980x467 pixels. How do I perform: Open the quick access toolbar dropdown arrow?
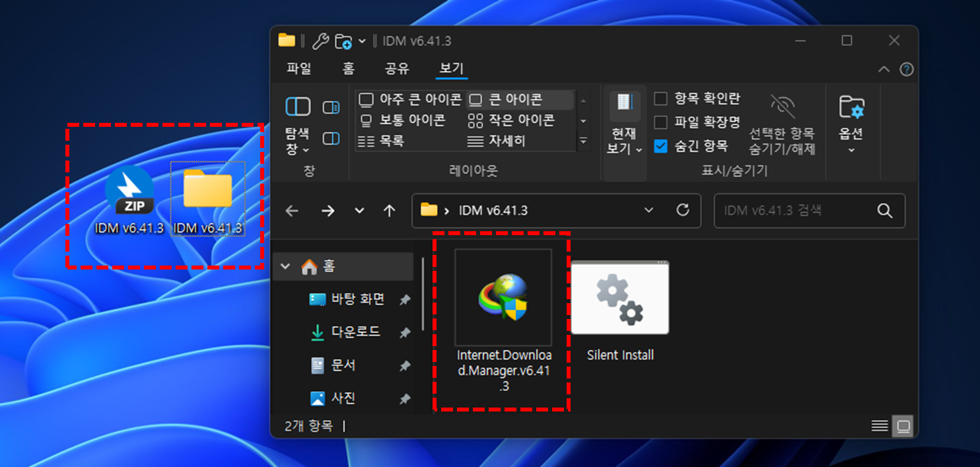pos(362,42)
